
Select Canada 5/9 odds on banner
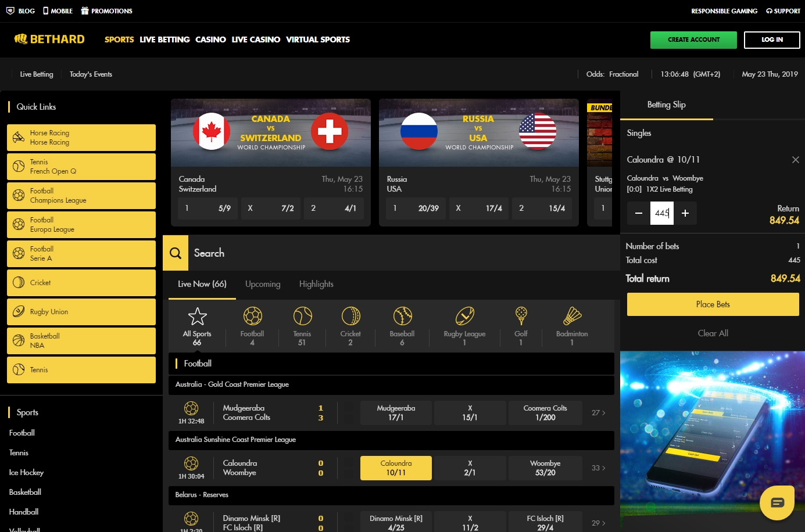click(x=207, y=208)
